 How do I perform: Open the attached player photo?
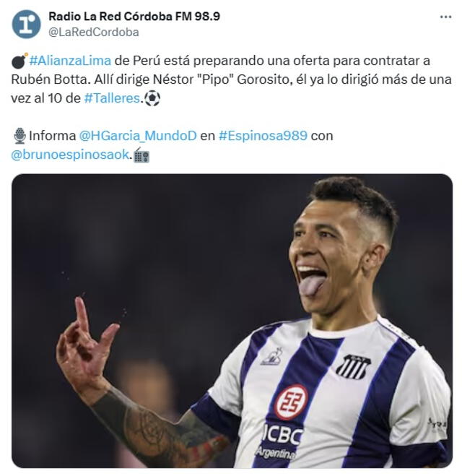[232, 321]
